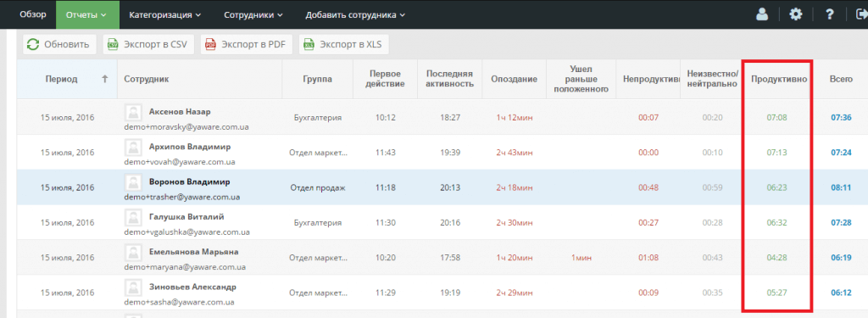Click total time 07:36
Image resolution: width=868 pixels, height=318 pixels.
[841, 118]
